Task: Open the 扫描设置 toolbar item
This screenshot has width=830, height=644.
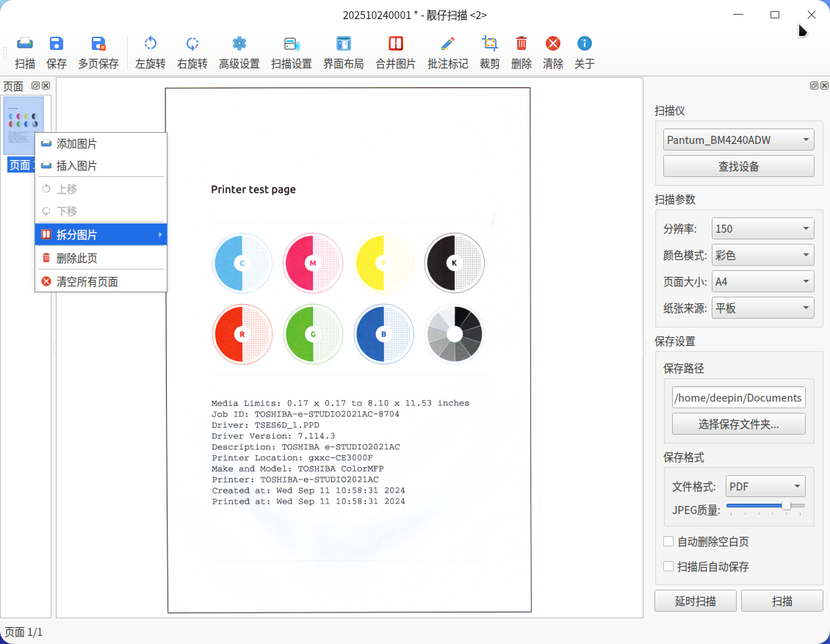Action: click(x=292, y=53)
